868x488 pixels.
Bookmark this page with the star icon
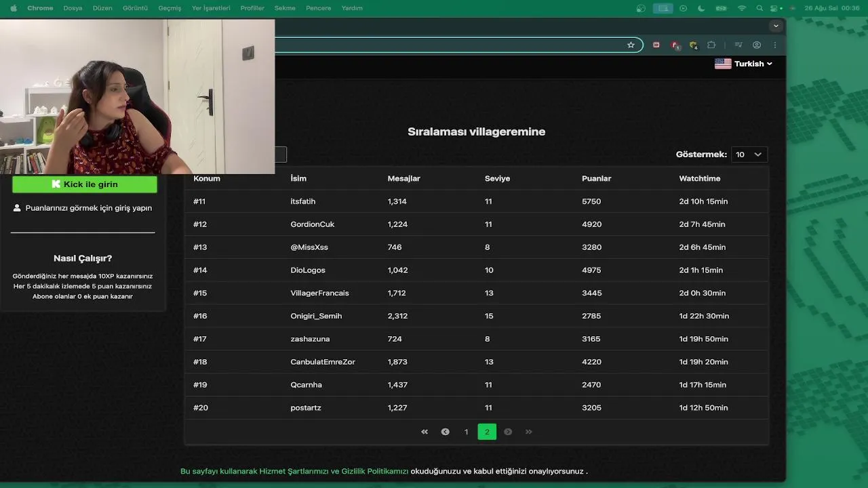[x=631, y=45]
